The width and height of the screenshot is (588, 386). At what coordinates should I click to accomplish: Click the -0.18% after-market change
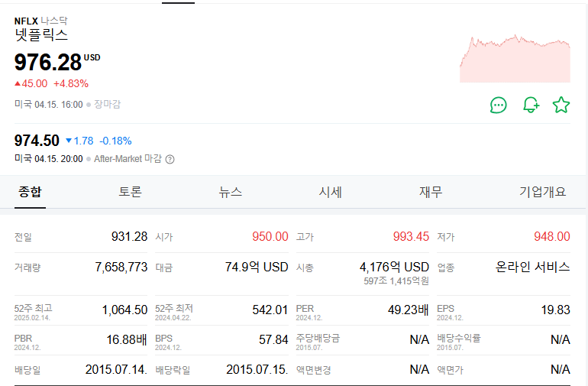[x=115, y=141]
